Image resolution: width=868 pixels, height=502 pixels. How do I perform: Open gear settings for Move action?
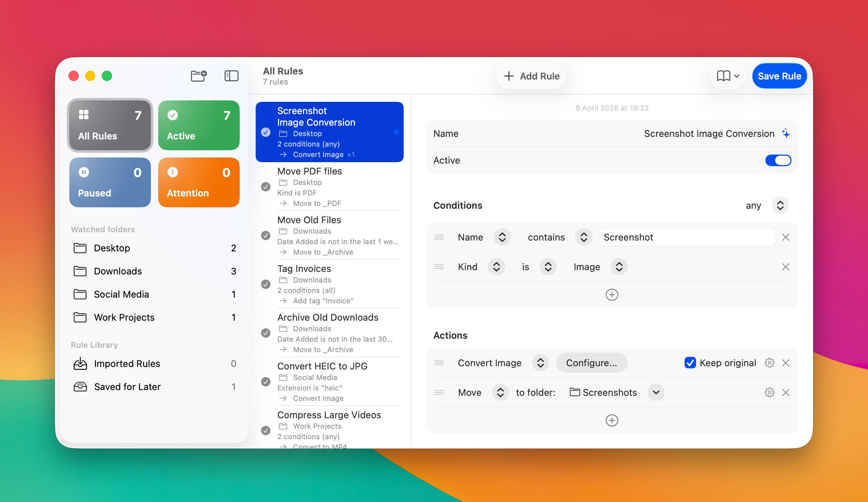click(x=769, y=393)
